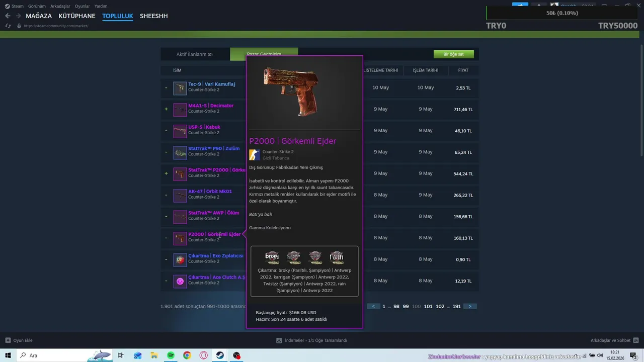Image resolution: width=644 pixels, height=362 pixels.
Task: Click the Oyun Ekle plus icon
Action: click(x=8, y=340)
